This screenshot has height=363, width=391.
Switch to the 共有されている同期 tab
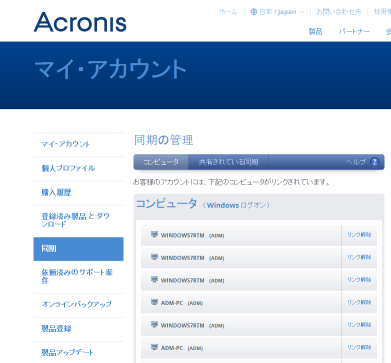click(228, 162)
